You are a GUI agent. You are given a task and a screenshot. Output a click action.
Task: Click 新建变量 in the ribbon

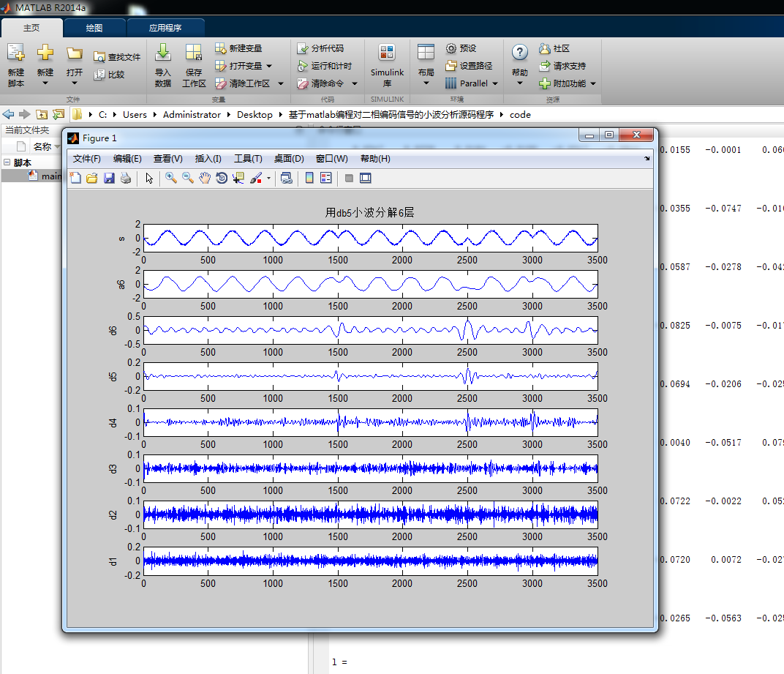click(238, 48)
